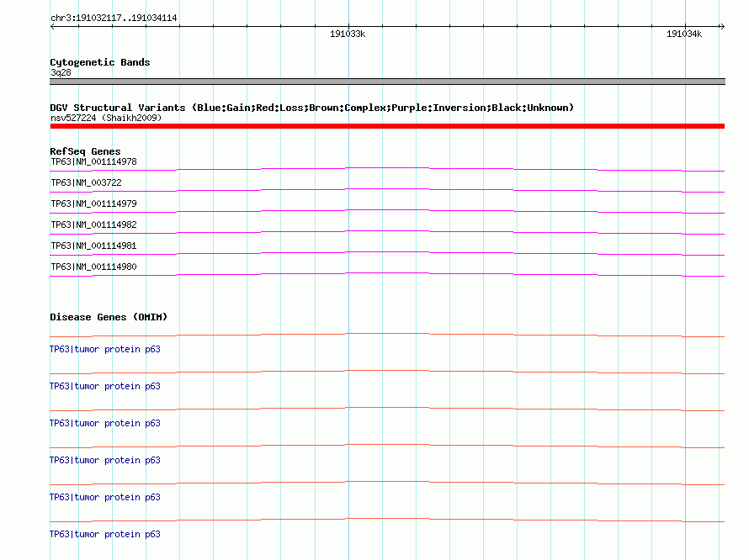The height and width of the screenshot is (560, 749).
Task: Select the RefSeq Genes track title
Action: 85,151
